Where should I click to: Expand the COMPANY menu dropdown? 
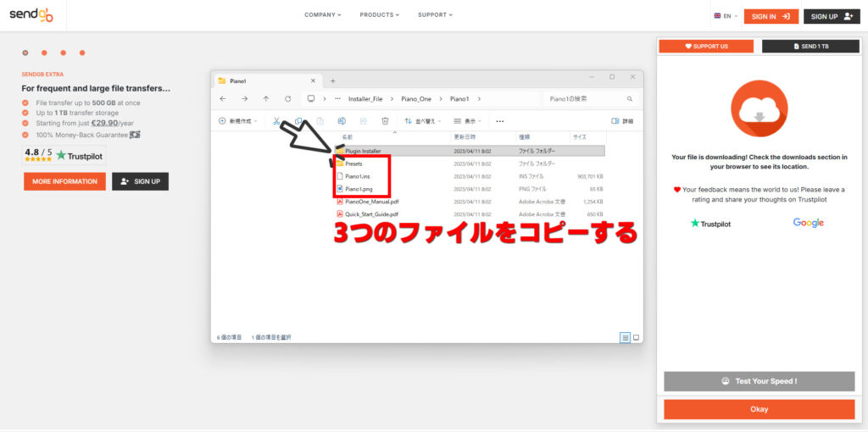(x=323, y=15)
